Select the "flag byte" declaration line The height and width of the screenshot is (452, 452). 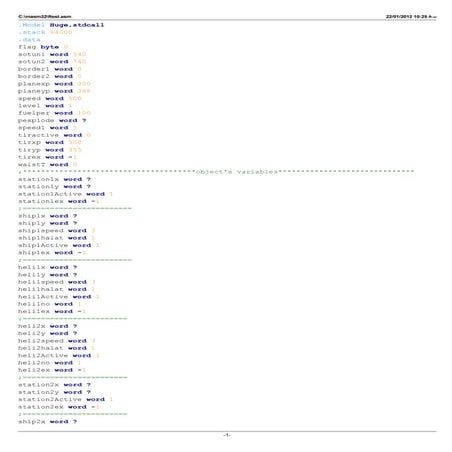coord(43,47)
